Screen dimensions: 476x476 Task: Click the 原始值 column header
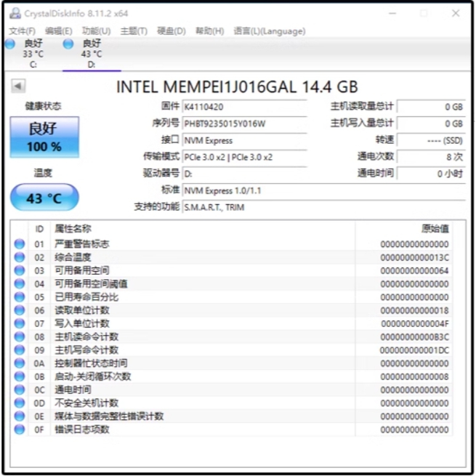(435, 229)
